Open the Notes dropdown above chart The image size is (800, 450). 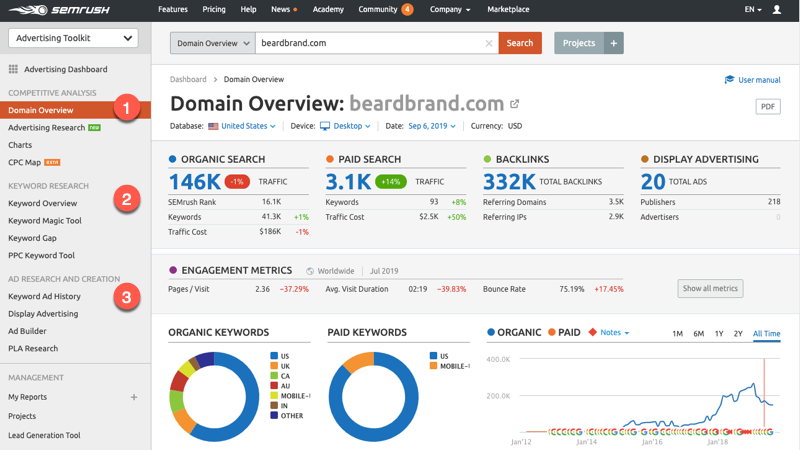[609, 332]
